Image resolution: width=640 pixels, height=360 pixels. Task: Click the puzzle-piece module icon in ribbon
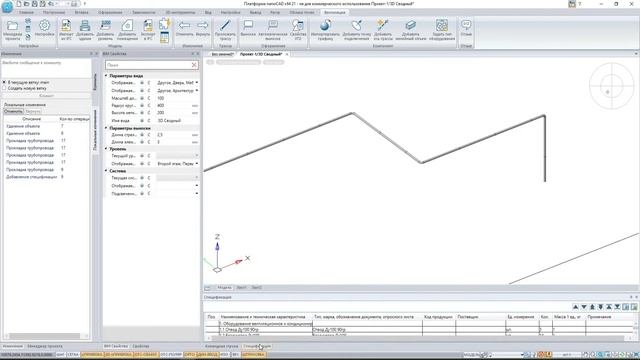[164, 24]
